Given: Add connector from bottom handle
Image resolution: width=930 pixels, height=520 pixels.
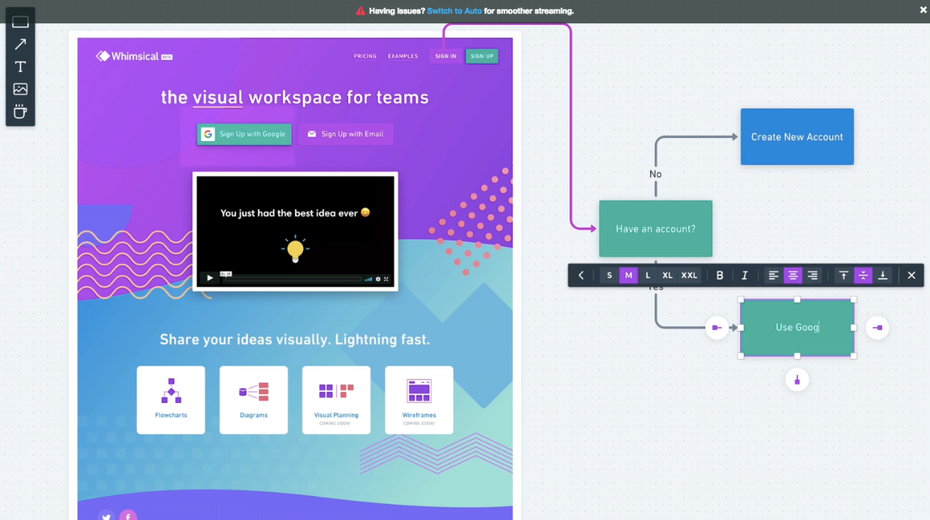Looking at the screenshot, I should pyautogui.click(x=797, y=380).
